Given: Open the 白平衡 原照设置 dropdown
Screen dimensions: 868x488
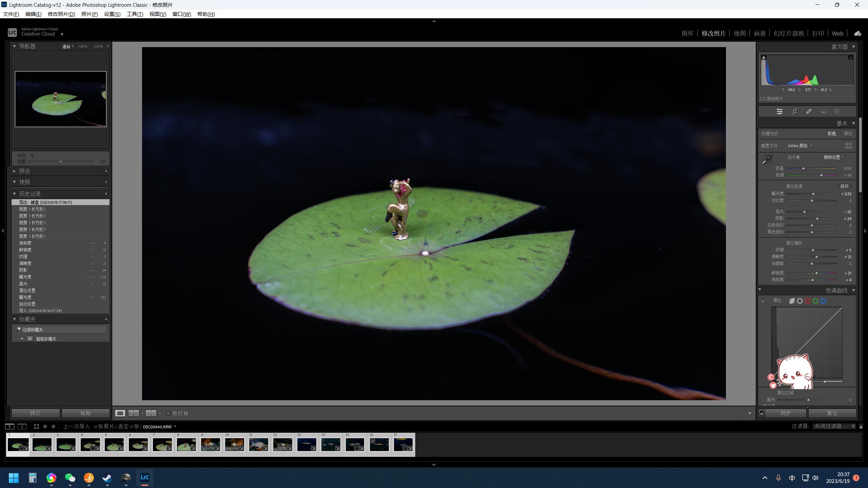Looking at the screenshot, I should [x=833, y=157].
